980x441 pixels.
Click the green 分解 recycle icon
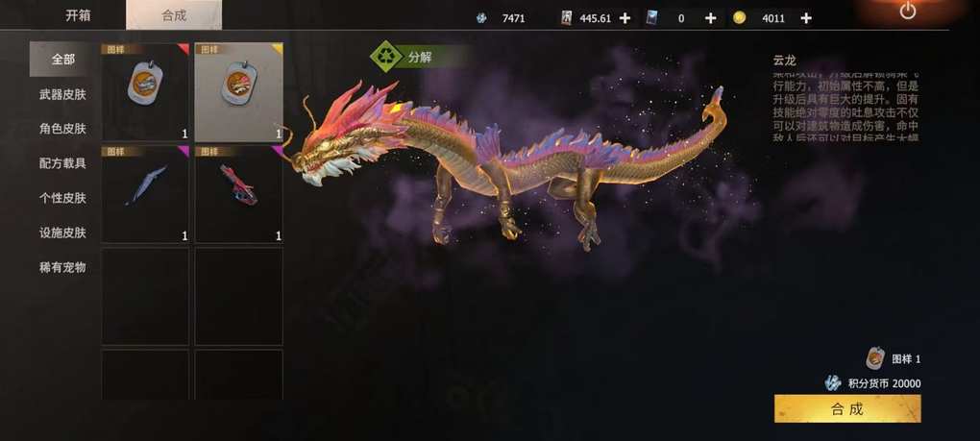click(x=386, y=58)
